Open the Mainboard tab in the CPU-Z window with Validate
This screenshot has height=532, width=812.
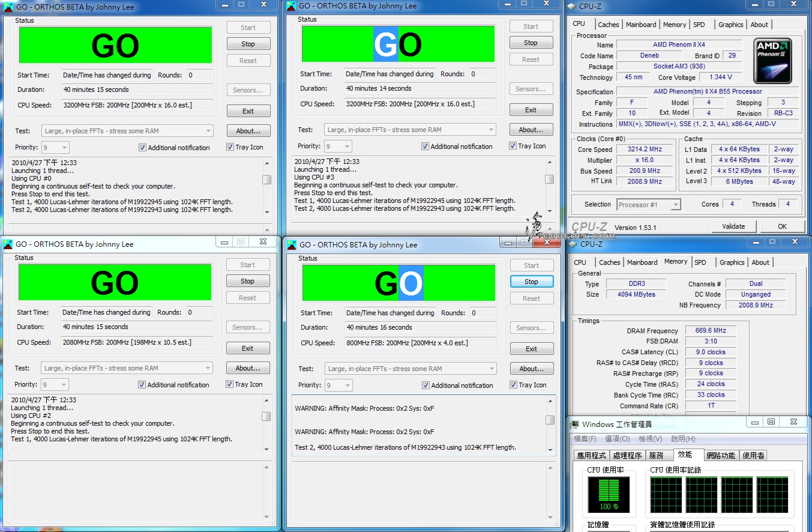click(641, 25)
